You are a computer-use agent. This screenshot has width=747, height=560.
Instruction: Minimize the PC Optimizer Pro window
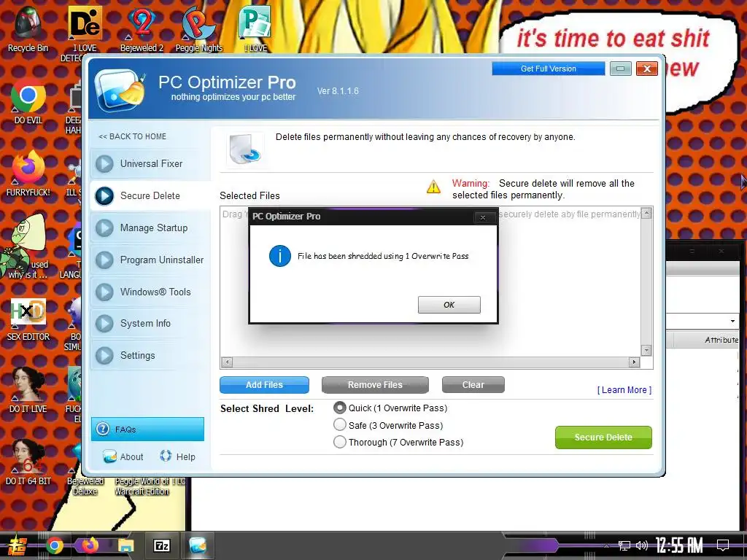coord(620,69)
